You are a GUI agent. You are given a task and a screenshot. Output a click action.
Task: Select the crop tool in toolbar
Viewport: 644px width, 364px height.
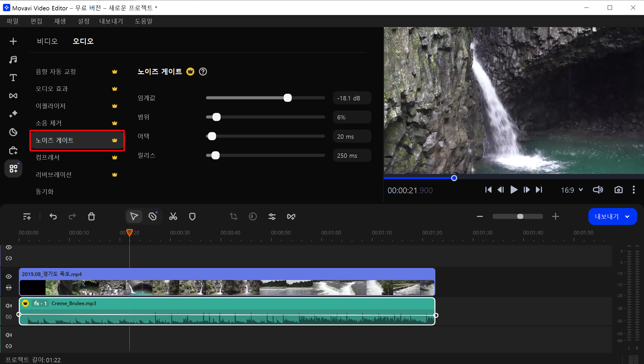234,216
